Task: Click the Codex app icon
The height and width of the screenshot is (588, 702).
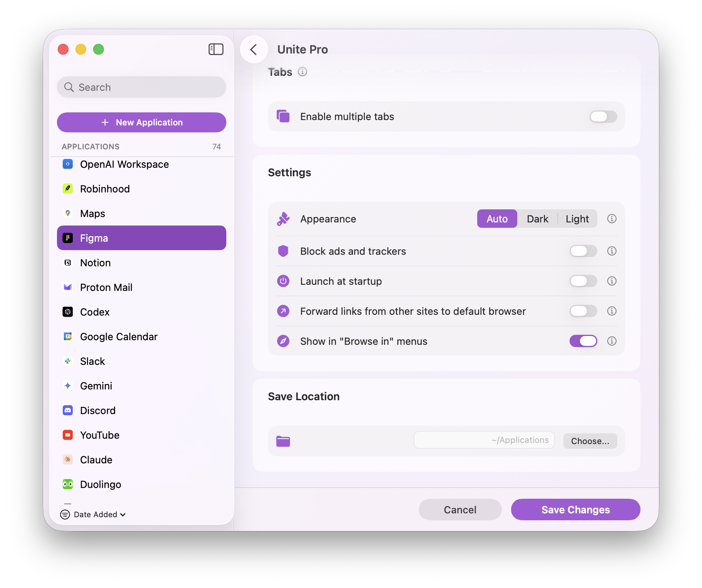Action: [68, 312]
